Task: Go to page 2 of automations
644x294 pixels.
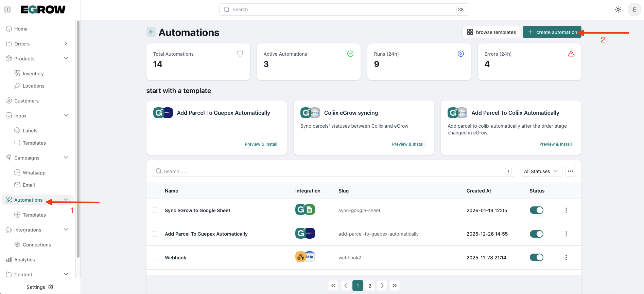Action: [x=370, y=286]
